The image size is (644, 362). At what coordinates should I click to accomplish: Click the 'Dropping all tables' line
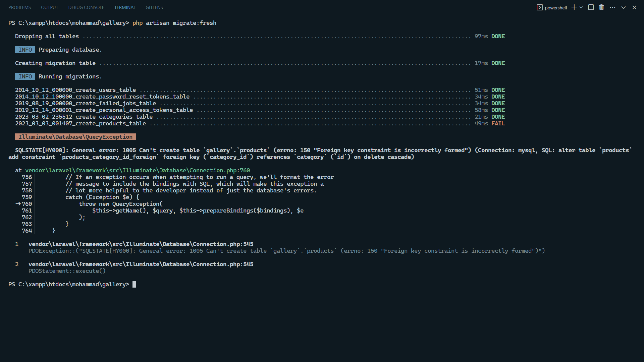click(260, 36)
